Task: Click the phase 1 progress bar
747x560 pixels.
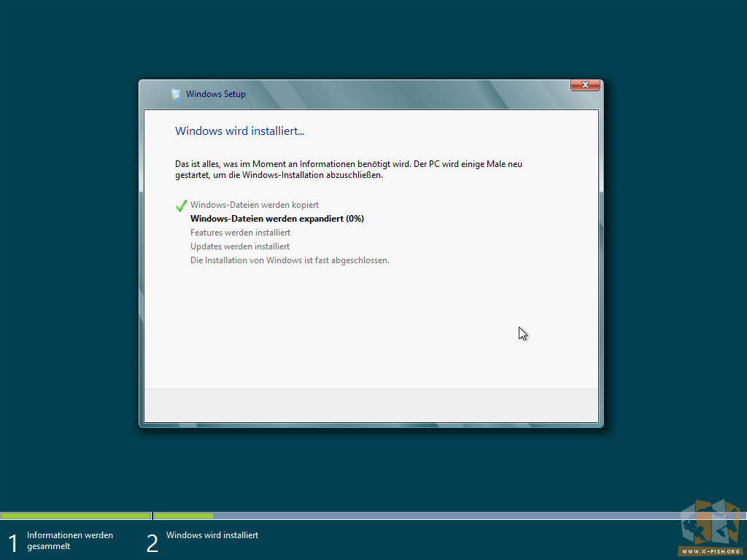Action: 76,516
